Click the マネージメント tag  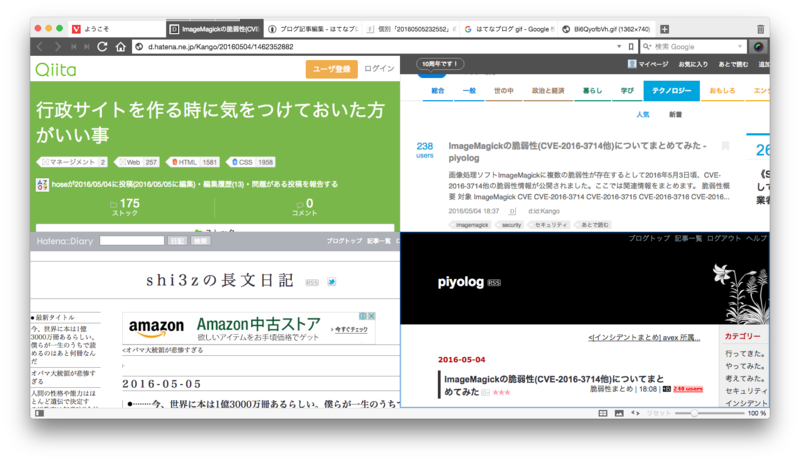tap(72, 162)
